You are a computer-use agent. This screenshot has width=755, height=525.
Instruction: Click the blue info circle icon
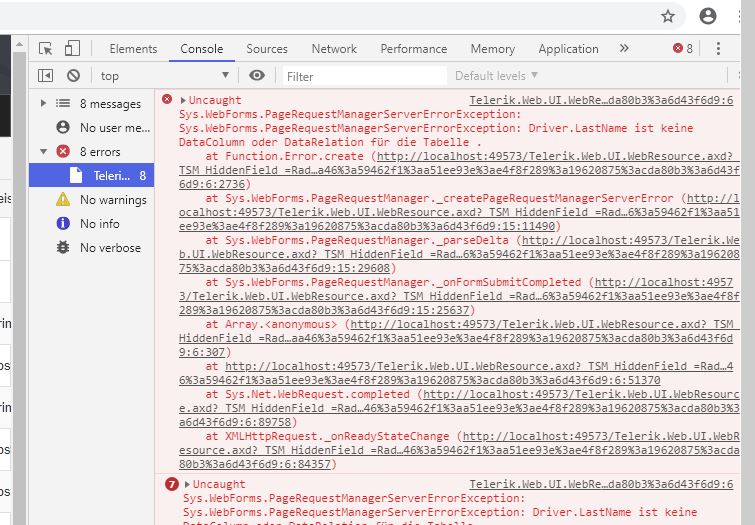[x=63, y=223]
